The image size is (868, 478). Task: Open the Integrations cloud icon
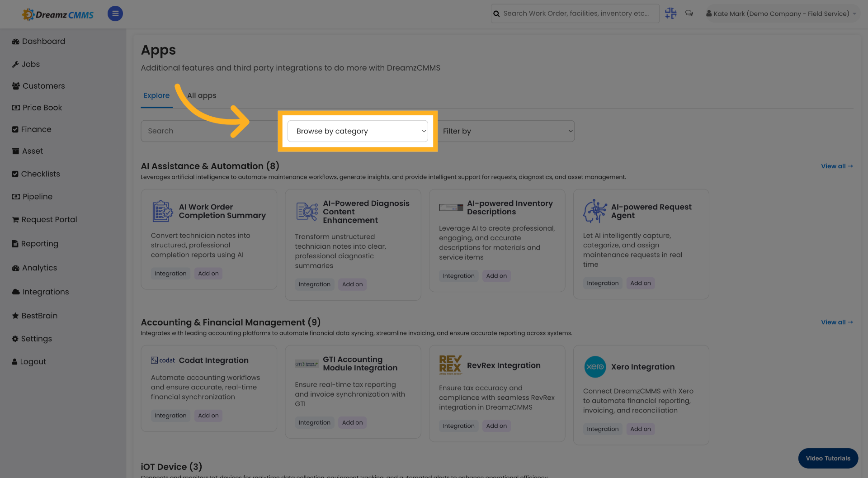coord(15,291)
